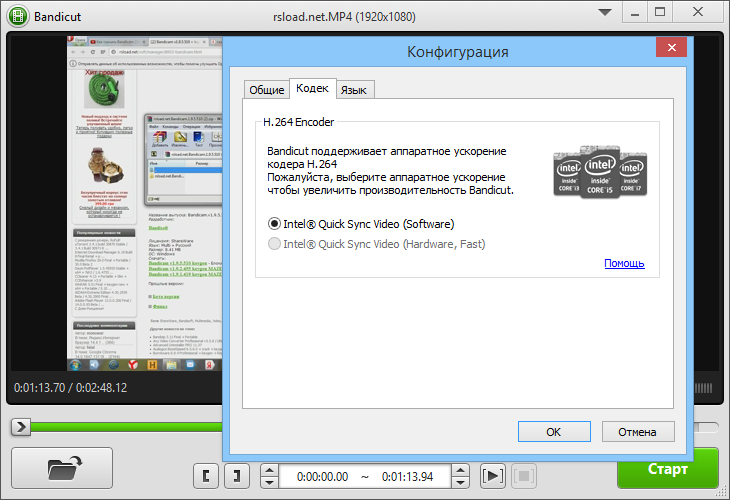Edit the end time field 0:01:13.94
The height and width of the screenshot is (500, 730).
[x=407, y=477]
